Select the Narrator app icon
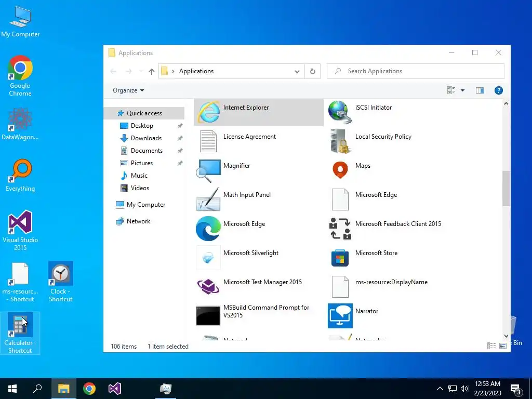 click(x=340, y=316)
